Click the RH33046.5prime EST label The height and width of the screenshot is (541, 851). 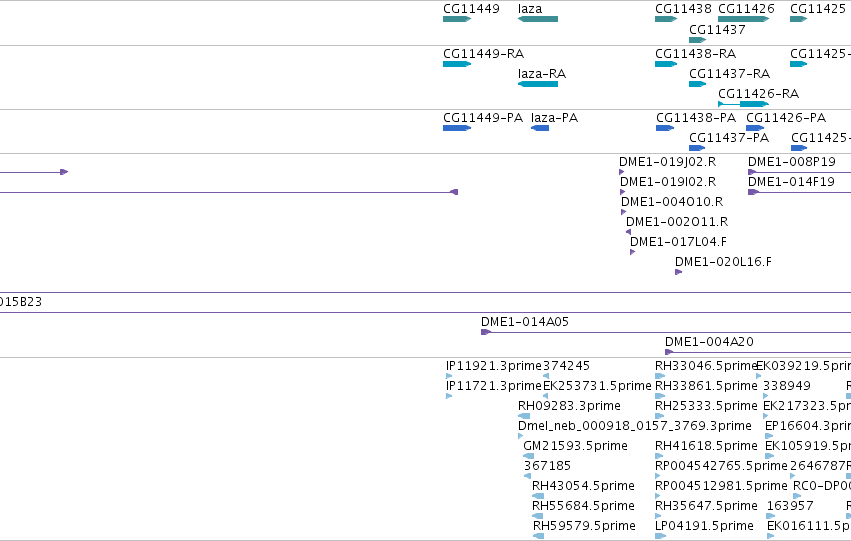[706, 366]
